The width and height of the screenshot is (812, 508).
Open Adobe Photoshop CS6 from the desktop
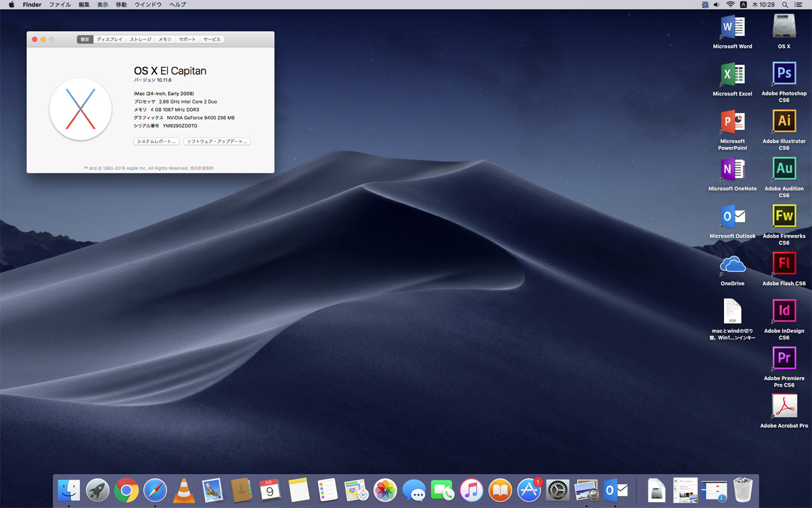784,75
